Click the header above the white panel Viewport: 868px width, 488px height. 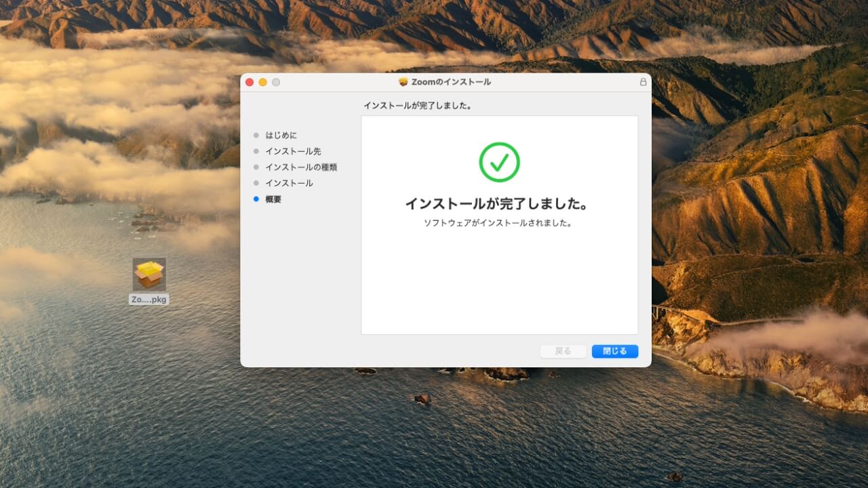click(418, 106)
